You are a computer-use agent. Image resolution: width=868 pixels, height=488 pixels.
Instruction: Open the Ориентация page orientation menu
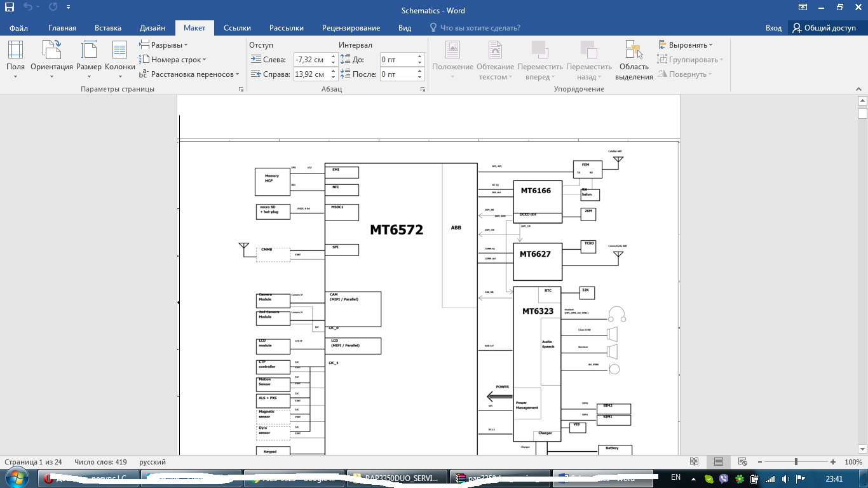(x=51, y=60)
